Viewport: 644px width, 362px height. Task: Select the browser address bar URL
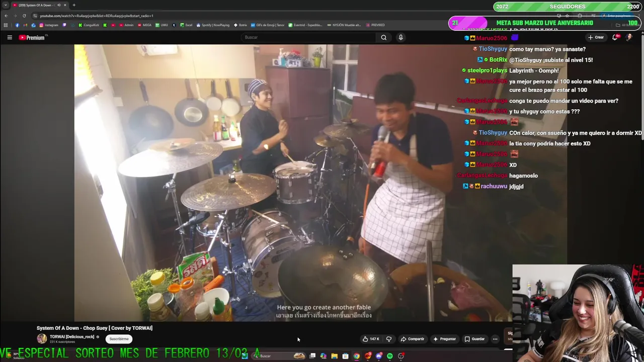[x=97, y=16]
